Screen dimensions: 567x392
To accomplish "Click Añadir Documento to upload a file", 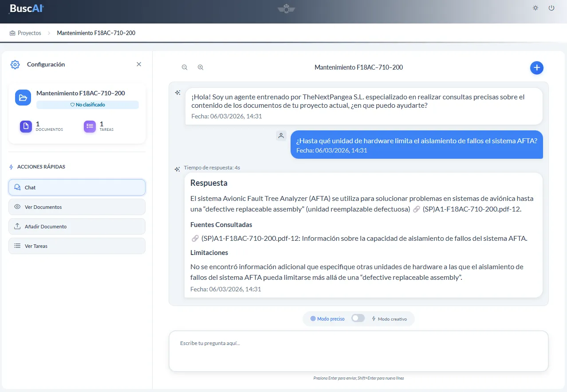I will pyautogui.click(x=76, y=226).
